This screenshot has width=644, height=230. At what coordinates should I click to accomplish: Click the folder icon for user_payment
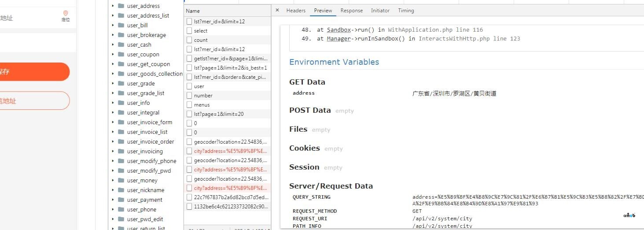pos(121,200)
